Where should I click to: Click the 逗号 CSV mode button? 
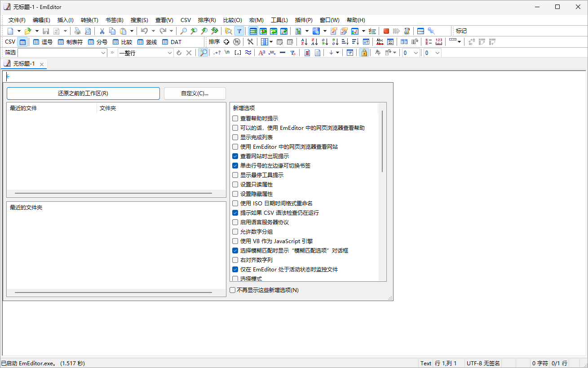[x=43, y=42]
